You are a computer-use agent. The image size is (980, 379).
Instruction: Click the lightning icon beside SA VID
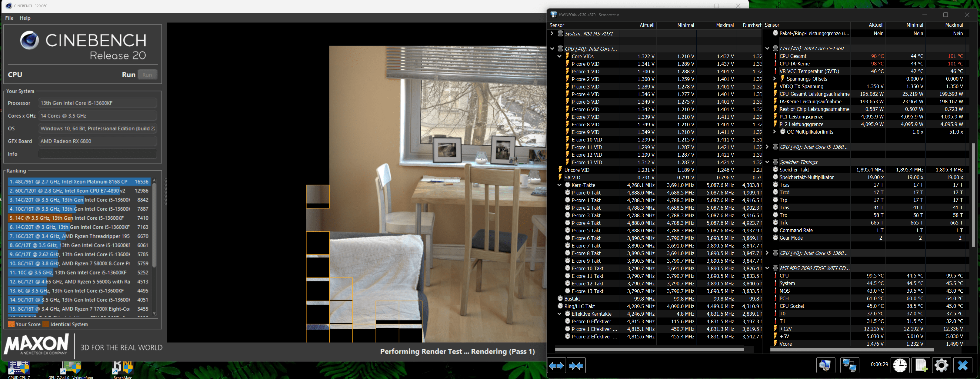pyautogui.click(x=560, y=177)
